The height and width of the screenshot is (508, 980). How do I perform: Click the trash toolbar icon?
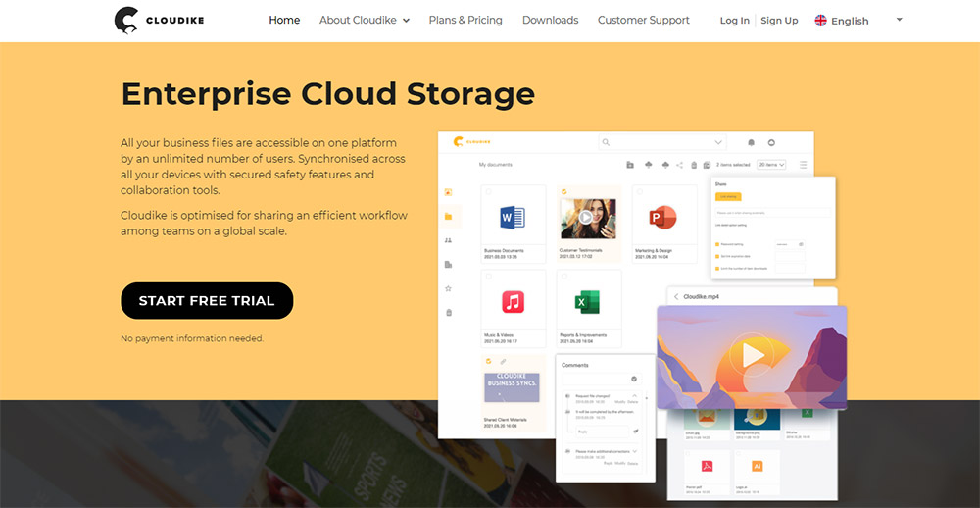(694, 165)
